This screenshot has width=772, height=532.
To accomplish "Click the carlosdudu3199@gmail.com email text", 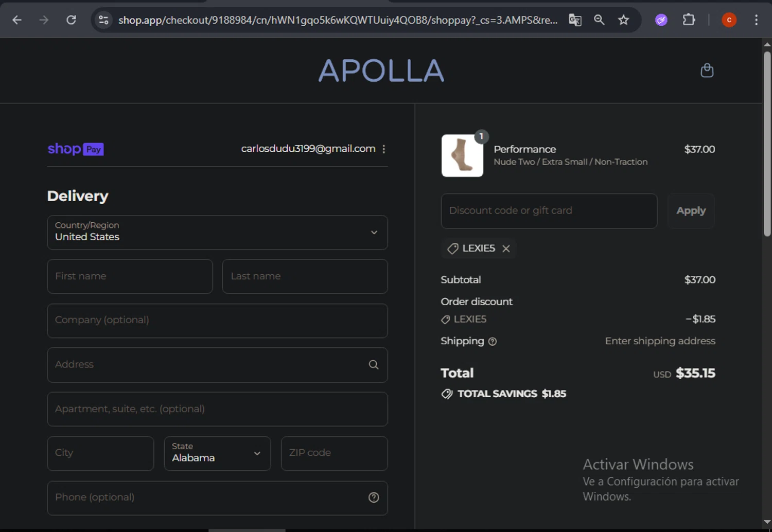I will (308, 149).
